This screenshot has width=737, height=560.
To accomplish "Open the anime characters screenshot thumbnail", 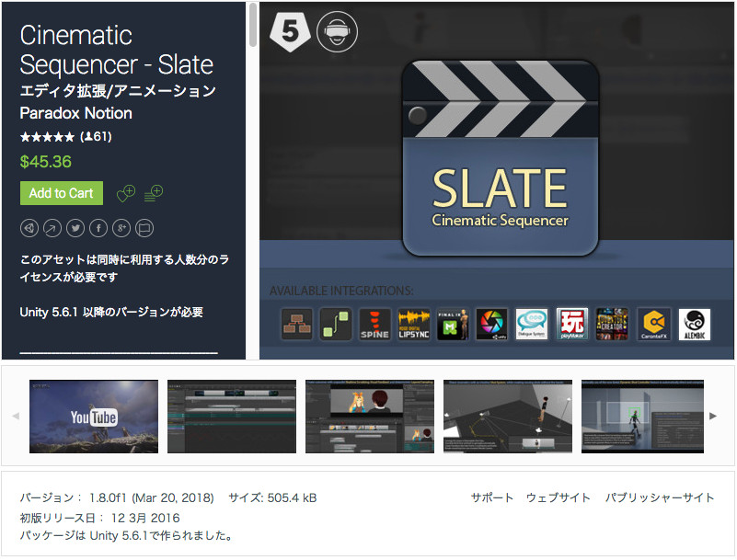I will tap(370, 417).
